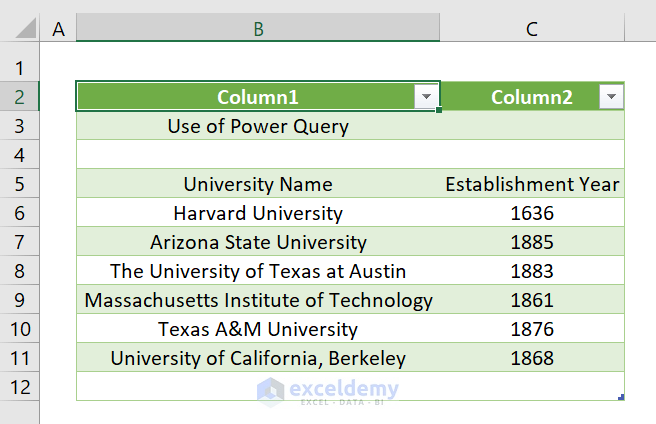
Task: Click the Establishment Year cell
Action: (532, 184)
